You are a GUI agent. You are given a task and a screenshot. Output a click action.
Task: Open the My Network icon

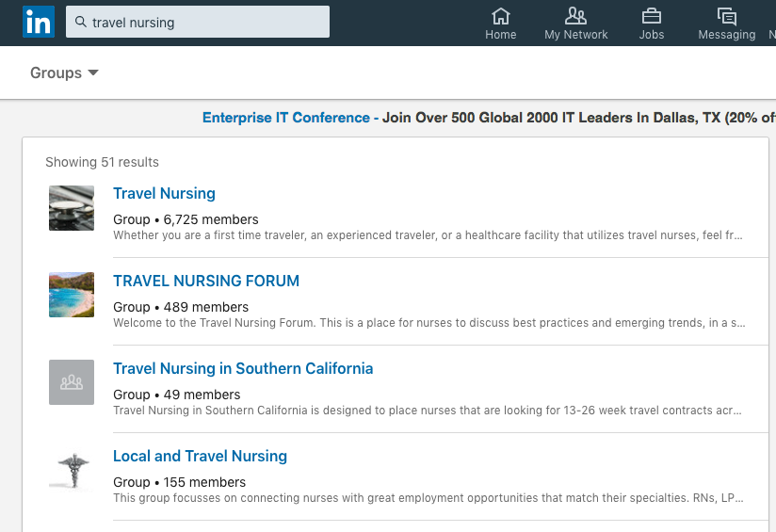click(575, 16)
